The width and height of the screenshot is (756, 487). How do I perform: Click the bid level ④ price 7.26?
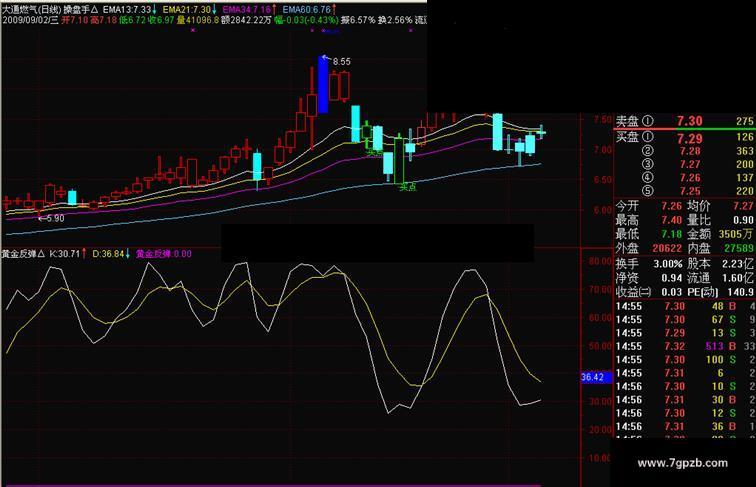pyautogui.click(x=690, y=178)
